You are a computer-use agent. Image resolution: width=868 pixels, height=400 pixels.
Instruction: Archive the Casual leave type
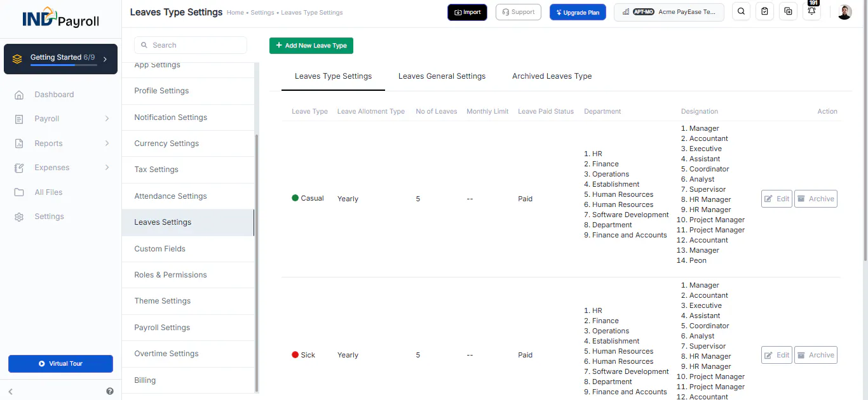(816, 199)
